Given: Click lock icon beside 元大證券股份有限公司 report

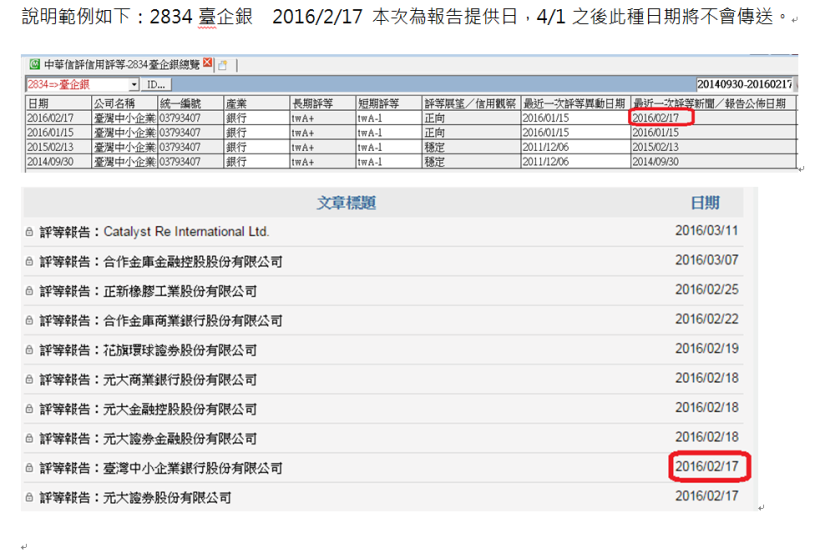Looking at the screenshot, I should (29, 497).
